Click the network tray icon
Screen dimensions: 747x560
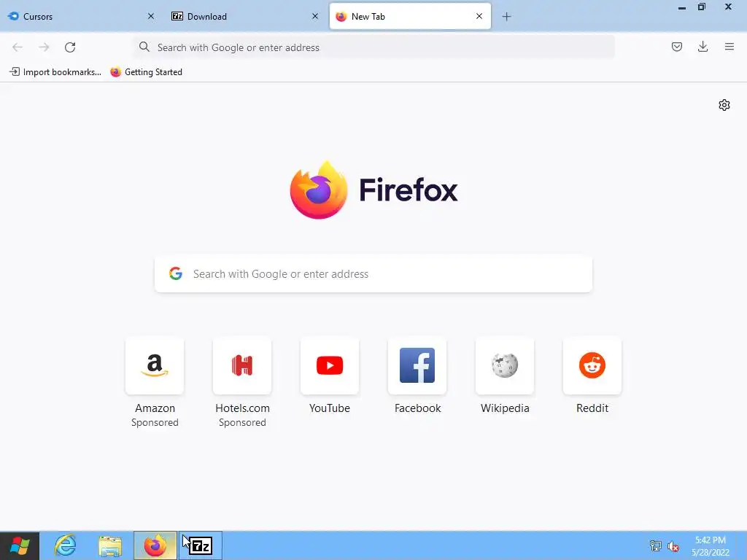[x=656, y=545]
